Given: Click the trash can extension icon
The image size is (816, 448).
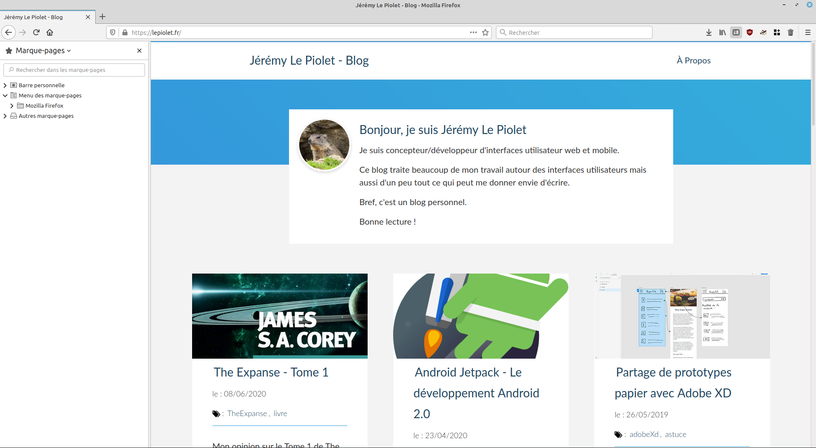Looking at the screenshot, I should [790, 32].
